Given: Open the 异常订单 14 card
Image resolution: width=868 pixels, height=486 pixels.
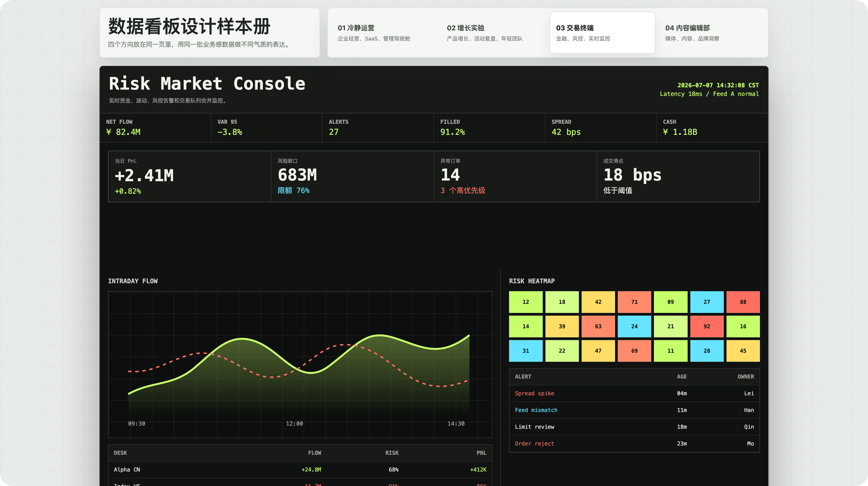Looking at the screenshot, I should pyautogui.click(x=515, y=176).
